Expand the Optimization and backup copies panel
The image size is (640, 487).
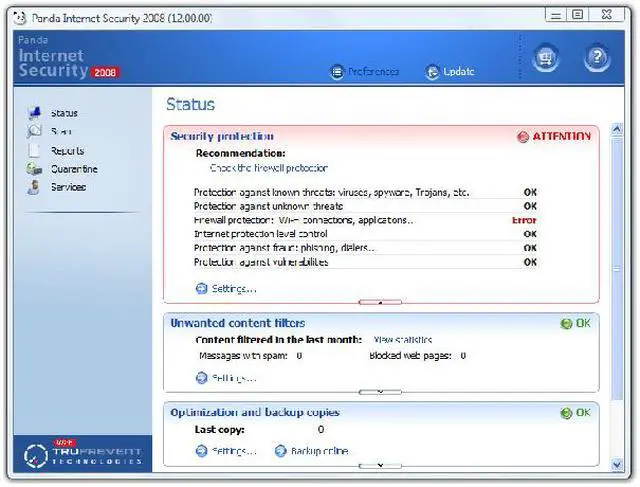380,466
